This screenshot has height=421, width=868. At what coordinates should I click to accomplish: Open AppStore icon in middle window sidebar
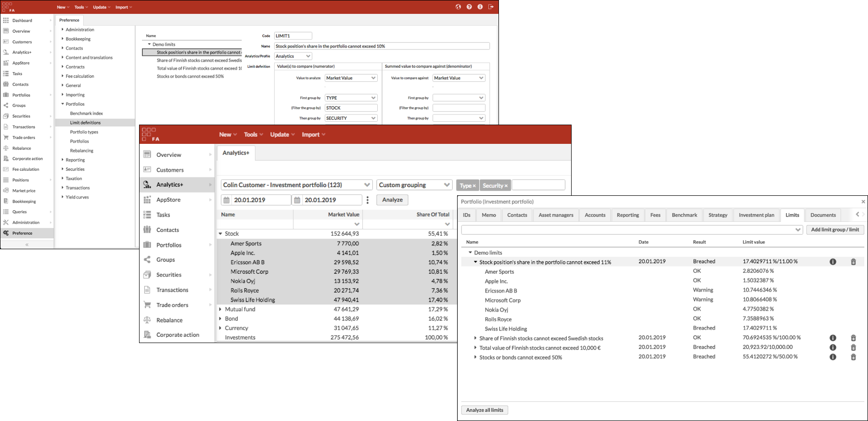tap(147, 200)
